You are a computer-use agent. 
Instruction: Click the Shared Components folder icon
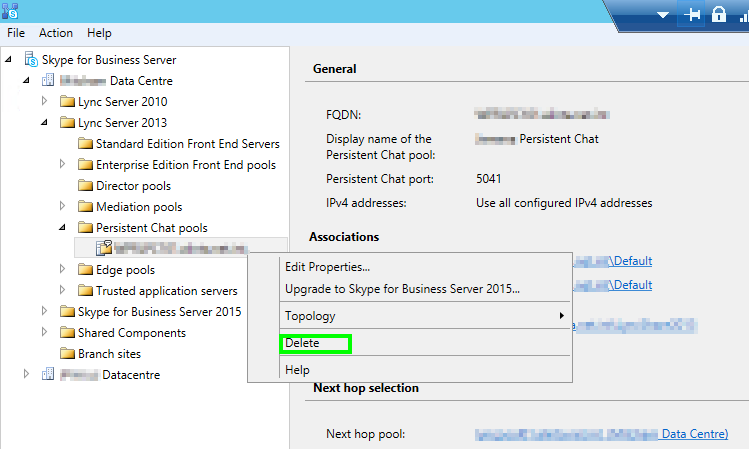coord(67,332)
